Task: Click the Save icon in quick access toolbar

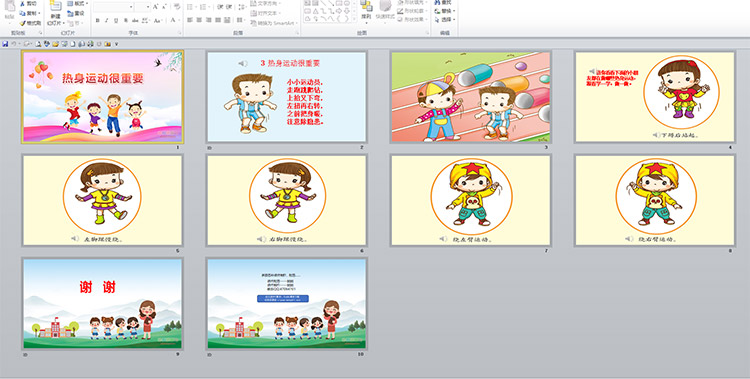Action: point(5,44)
